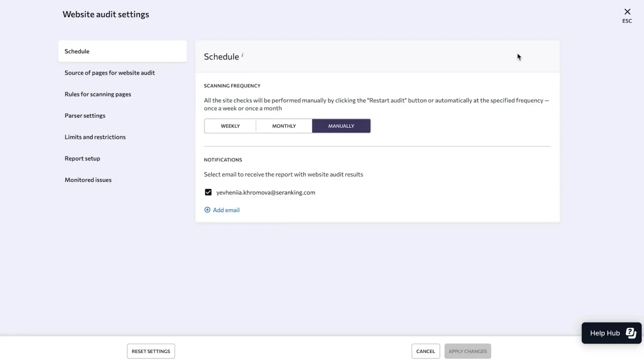Click the SCANNING FREQUENCY heading

[x=232, y=86]
